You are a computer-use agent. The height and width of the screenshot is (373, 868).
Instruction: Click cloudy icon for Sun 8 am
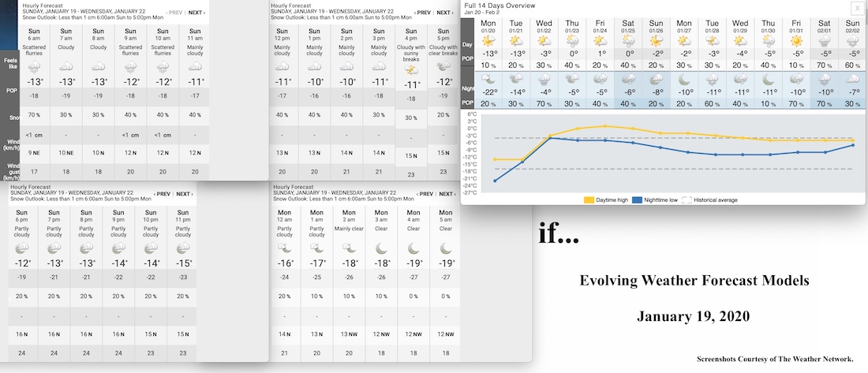pyautogui.click(x=98, y=67)
